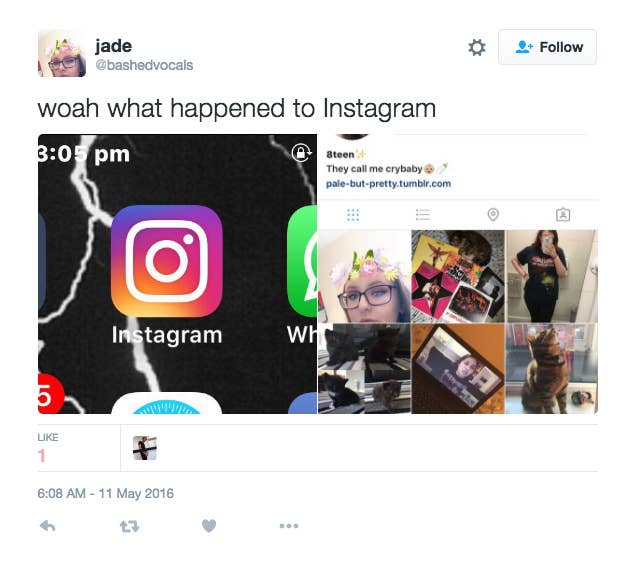Open the location map tab icon
This screenshot has width=636, height=565.
point(493,214)
